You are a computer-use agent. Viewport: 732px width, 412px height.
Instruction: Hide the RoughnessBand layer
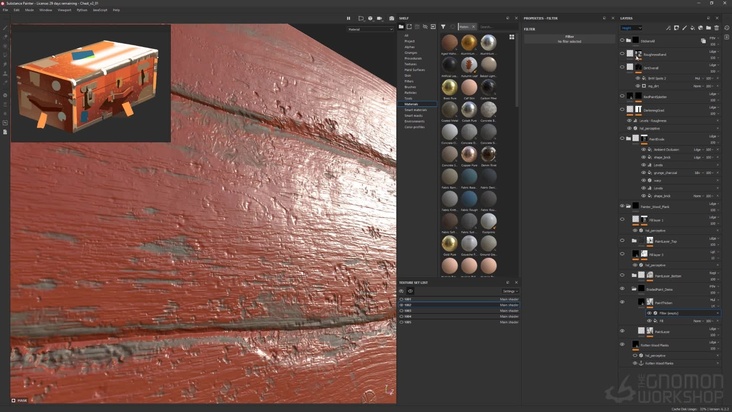pos(622,54)
